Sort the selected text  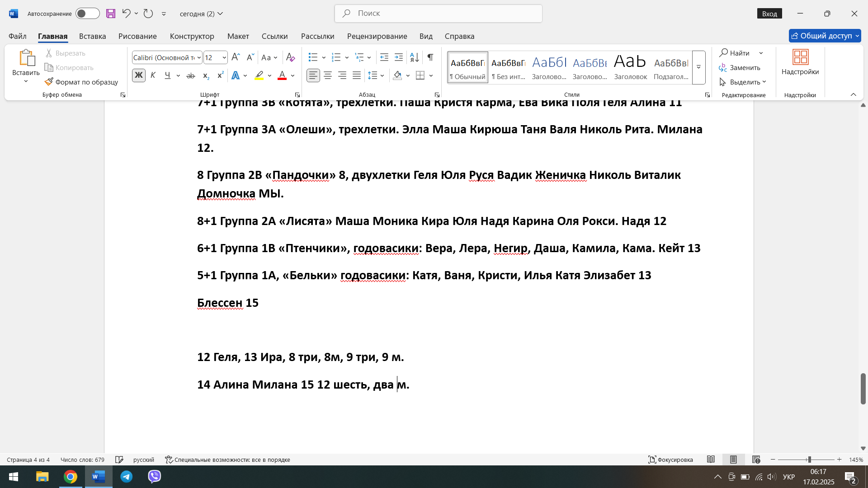pyautogui.click(x=415, y=57)
